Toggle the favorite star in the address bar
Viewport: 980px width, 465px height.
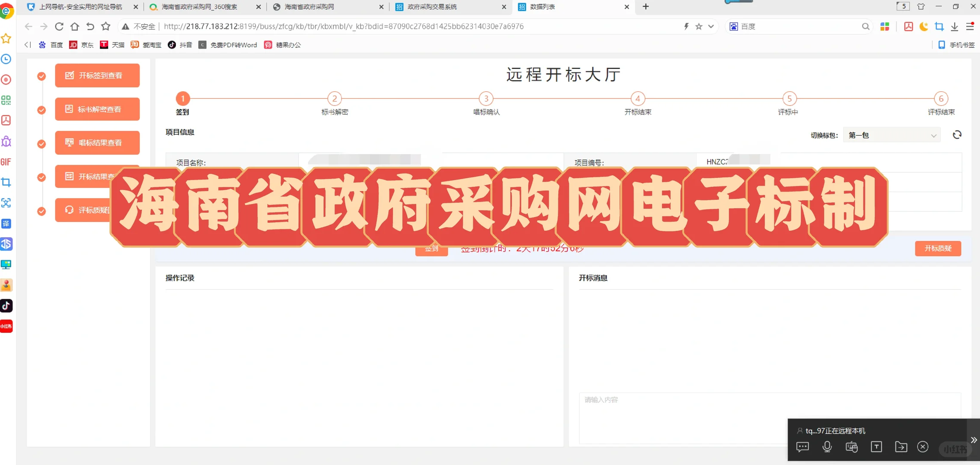click(699, 26)
